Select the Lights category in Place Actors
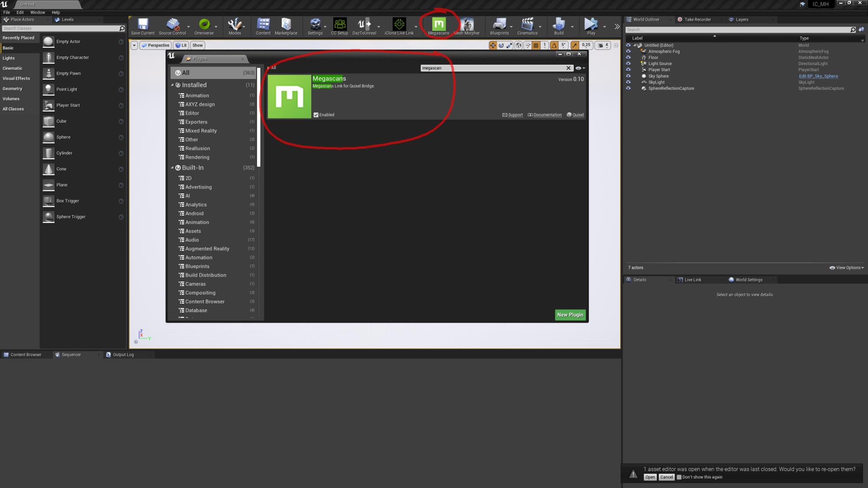 (9, 58)
